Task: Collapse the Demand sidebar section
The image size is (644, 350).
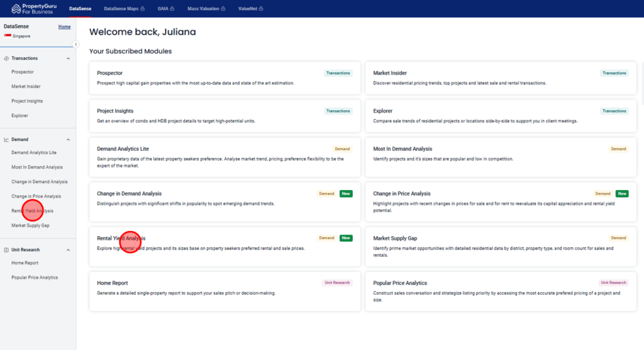Action: tap(68, 139)
